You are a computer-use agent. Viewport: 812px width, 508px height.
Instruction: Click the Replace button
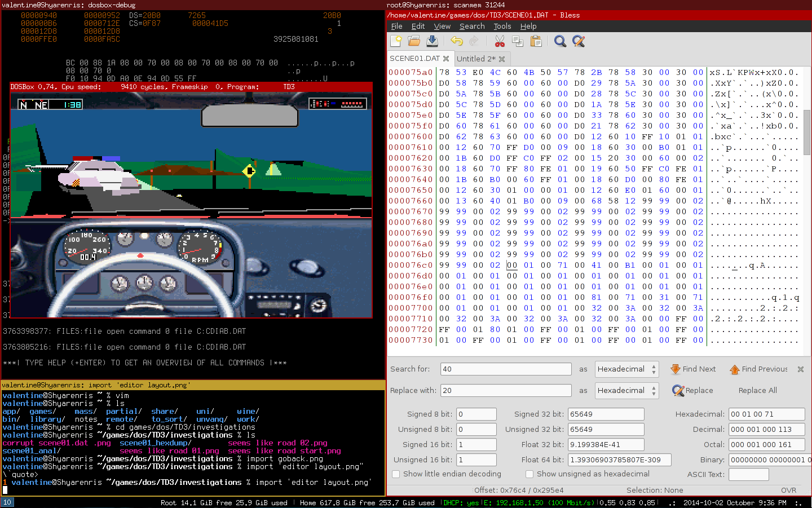[x=693, y=390]
